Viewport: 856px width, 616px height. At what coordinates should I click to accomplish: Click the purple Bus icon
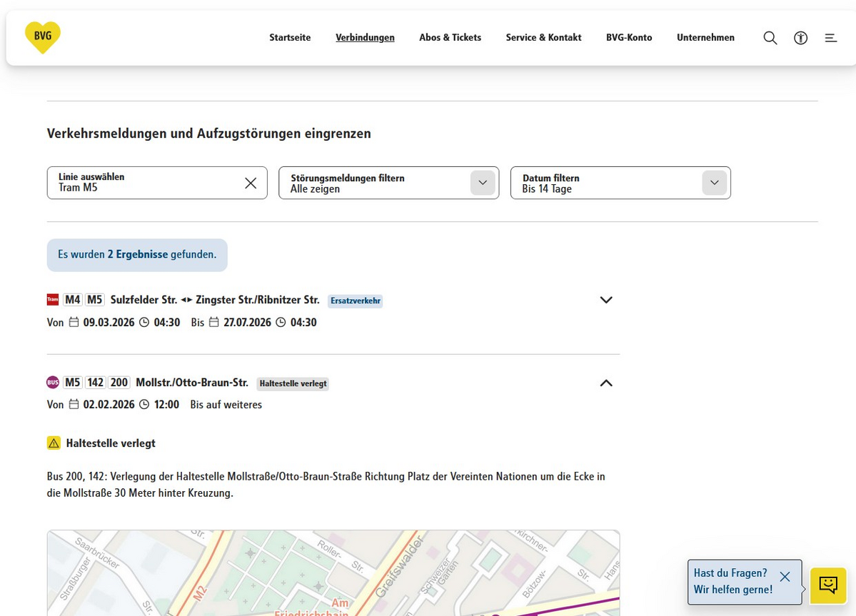(x=53, y=383)
